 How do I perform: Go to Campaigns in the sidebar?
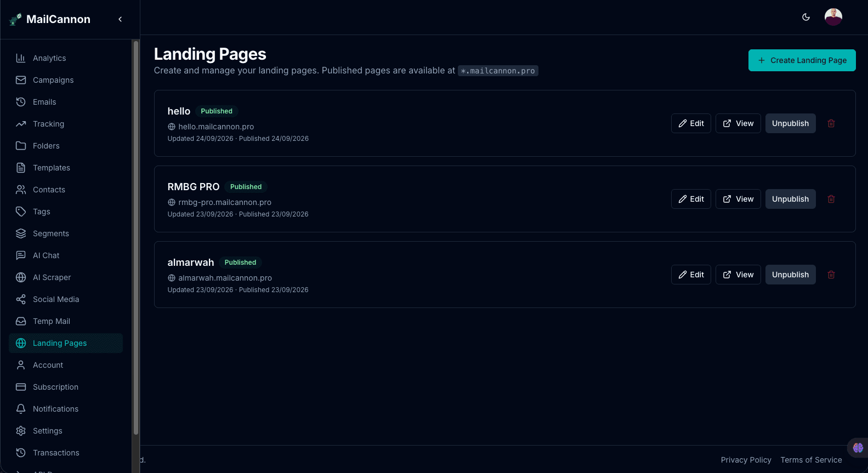click(66, 80)
